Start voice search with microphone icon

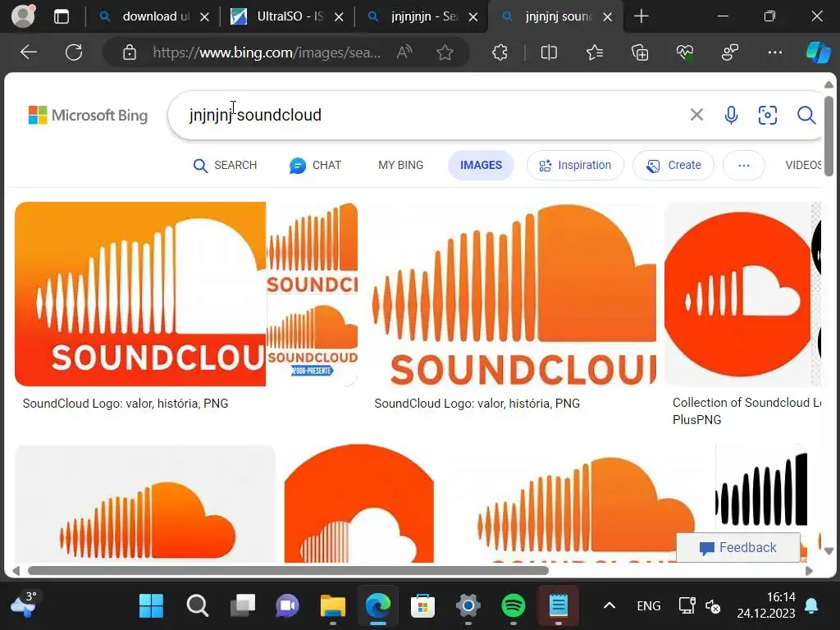pos(731,115)
